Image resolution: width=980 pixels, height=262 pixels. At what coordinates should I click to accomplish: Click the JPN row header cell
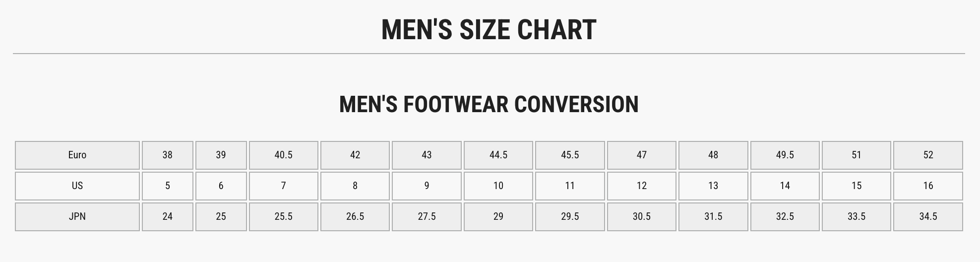77,217
